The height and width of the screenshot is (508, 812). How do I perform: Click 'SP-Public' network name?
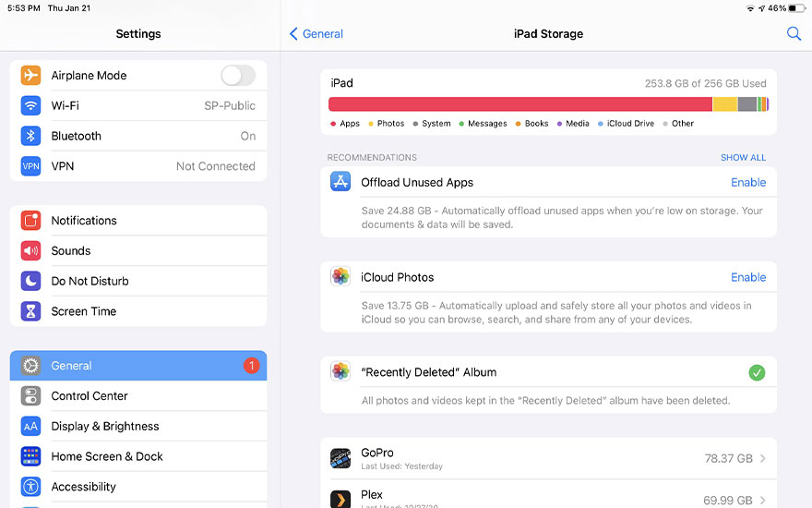230,105
